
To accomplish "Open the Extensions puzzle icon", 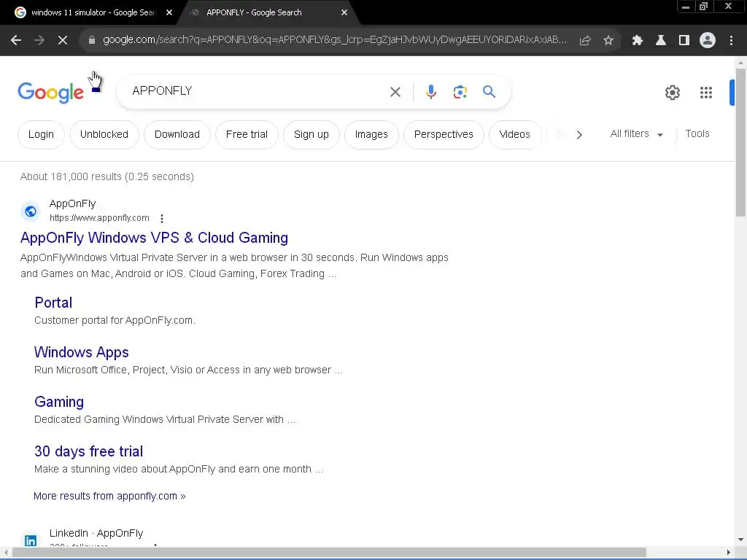I will 638,41.
